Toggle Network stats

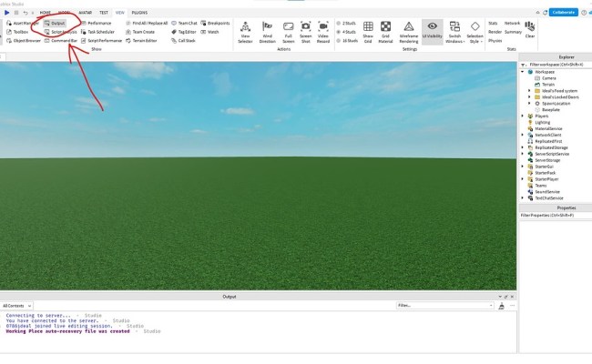[513, 24]
